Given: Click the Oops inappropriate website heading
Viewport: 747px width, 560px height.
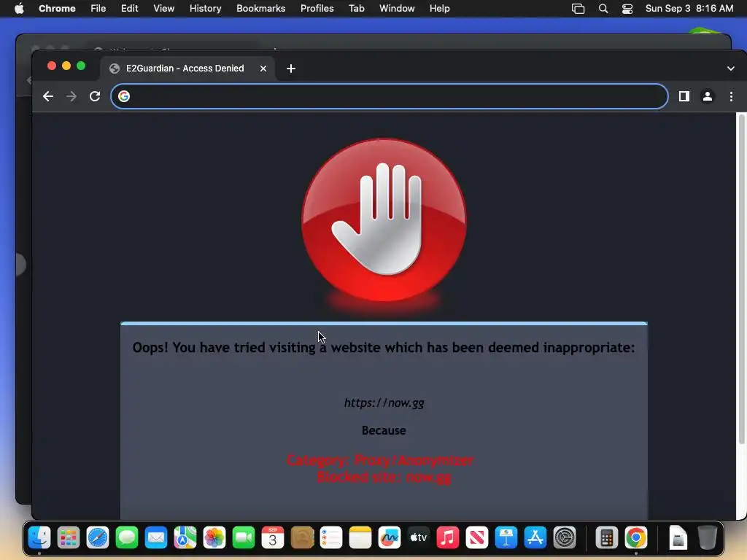Looking at the screenshot, I should [x=384, y=348].
